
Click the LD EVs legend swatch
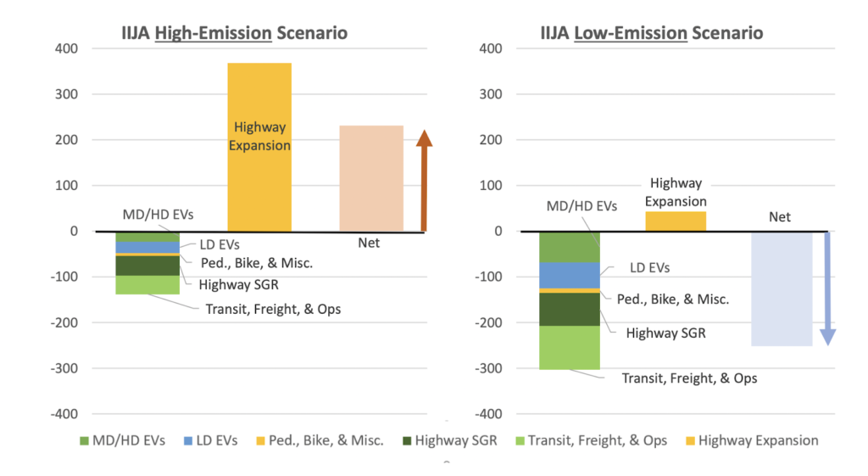(x=188, y=441)
